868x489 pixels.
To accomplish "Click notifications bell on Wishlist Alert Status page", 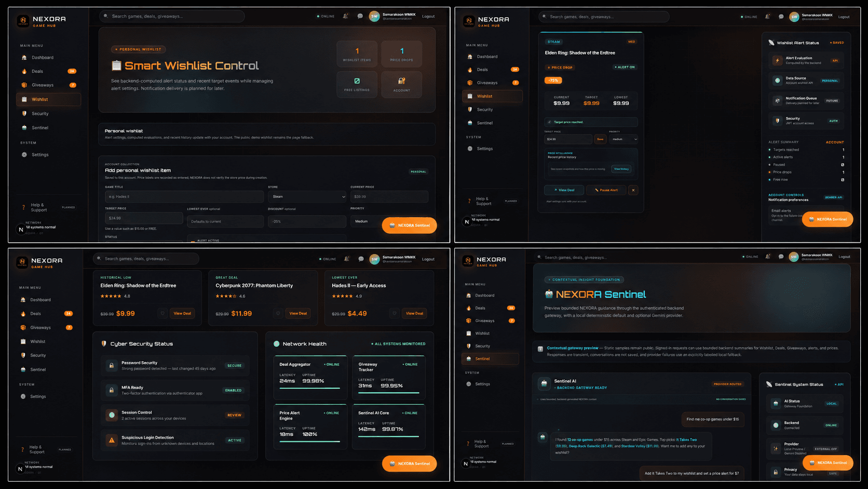I will 768,17.
